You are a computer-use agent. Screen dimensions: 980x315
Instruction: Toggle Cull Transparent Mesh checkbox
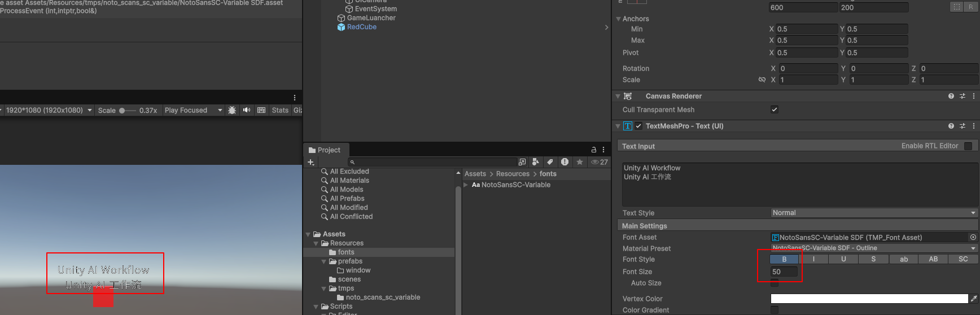pyautogui.click(x=775, y=110)
